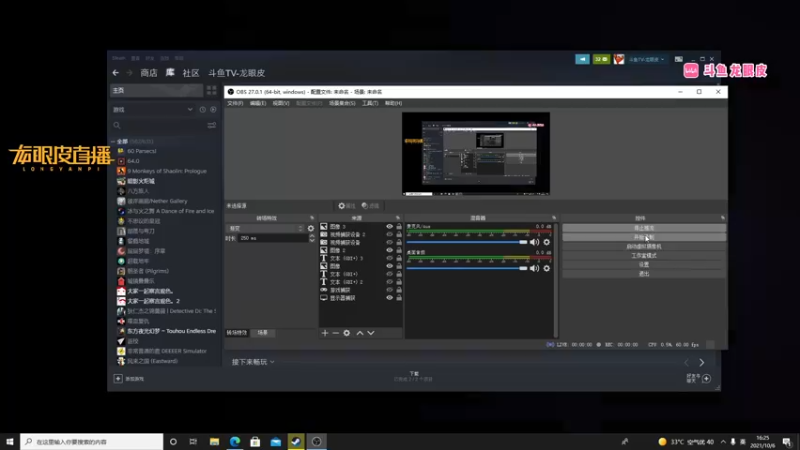Remove selected source with minus icon
The image size is (800, 450).
click(x=335, y=333)
